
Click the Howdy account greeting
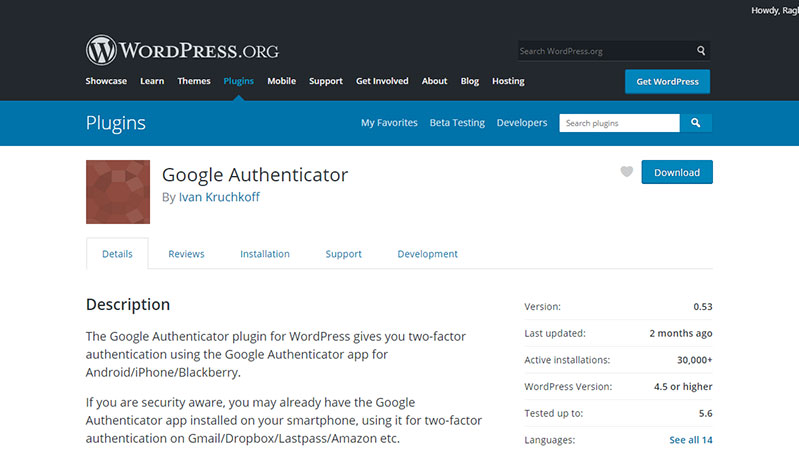(775, 10)
